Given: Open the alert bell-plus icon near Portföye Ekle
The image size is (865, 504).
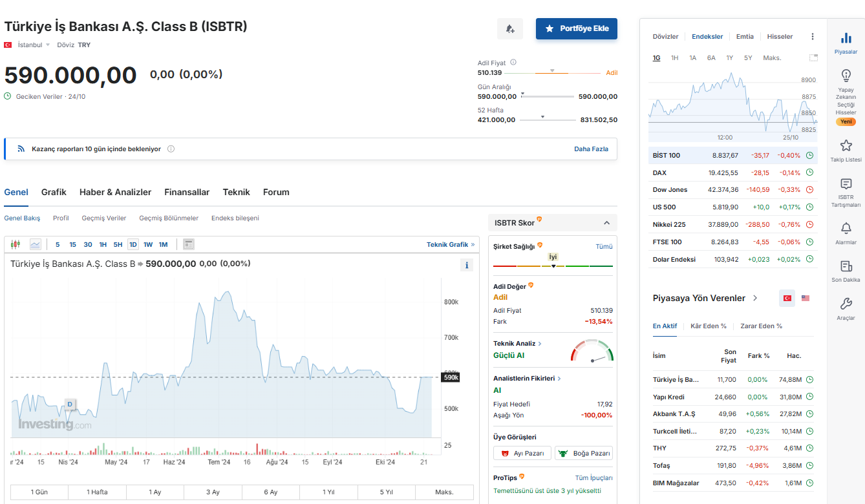Looking at the screenshot, I should [x=509, y=28].
